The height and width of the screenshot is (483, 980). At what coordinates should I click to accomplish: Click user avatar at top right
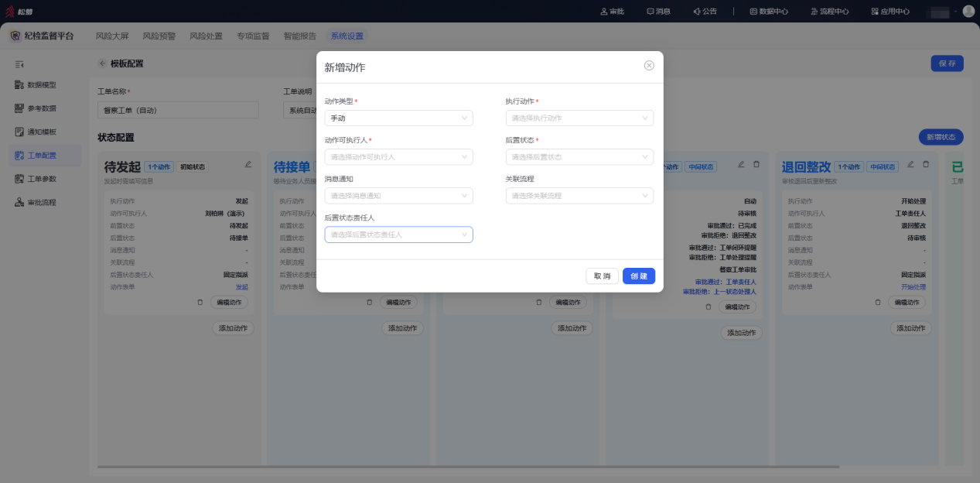(x=968, y=12)
